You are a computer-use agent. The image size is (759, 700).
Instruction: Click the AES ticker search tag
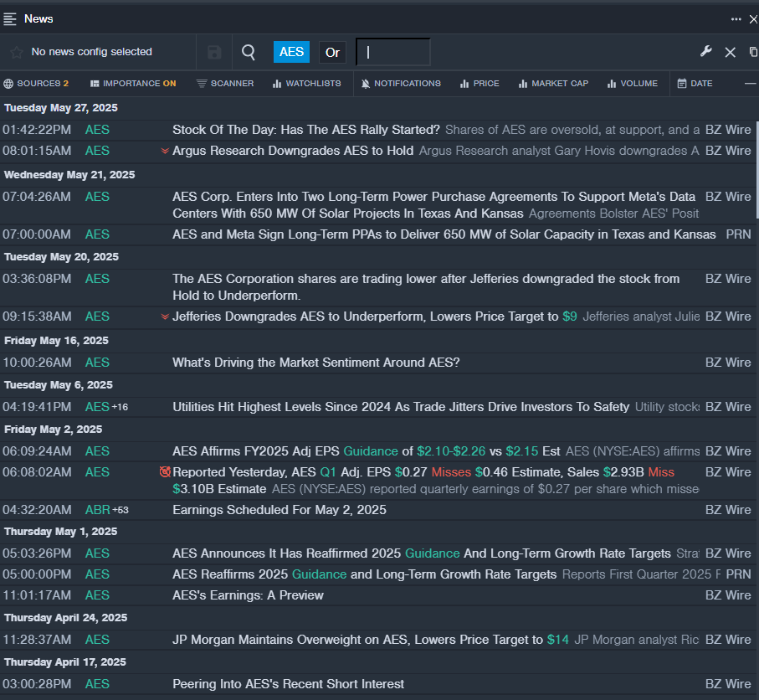[291, 52]
